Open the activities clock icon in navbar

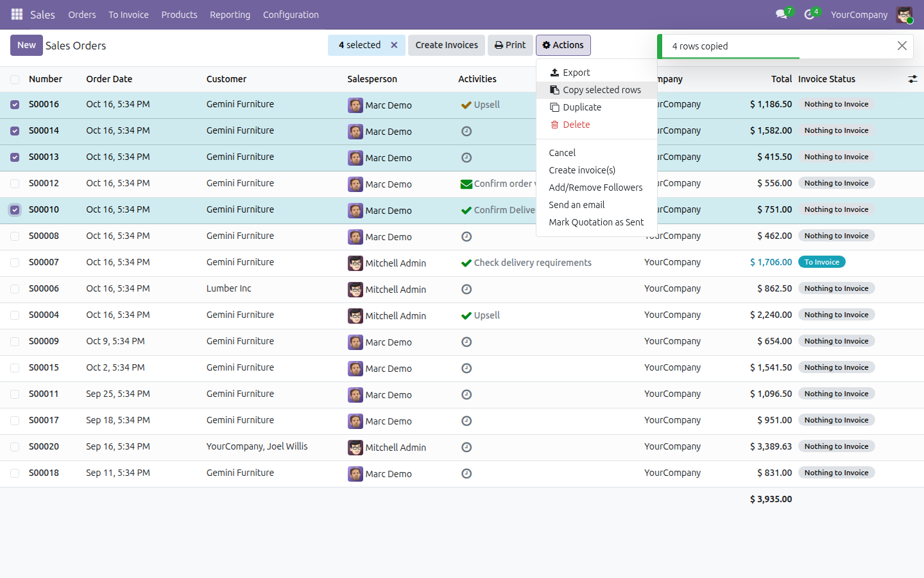809,14
